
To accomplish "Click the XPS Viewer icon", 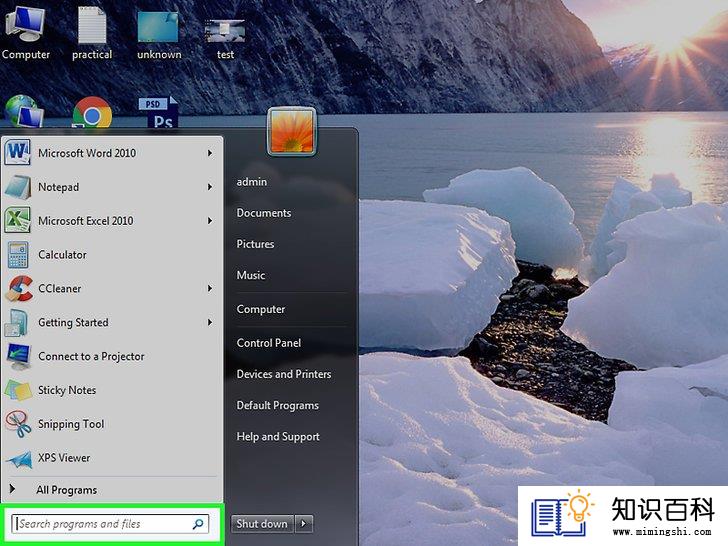I will (x=19, y=459).
